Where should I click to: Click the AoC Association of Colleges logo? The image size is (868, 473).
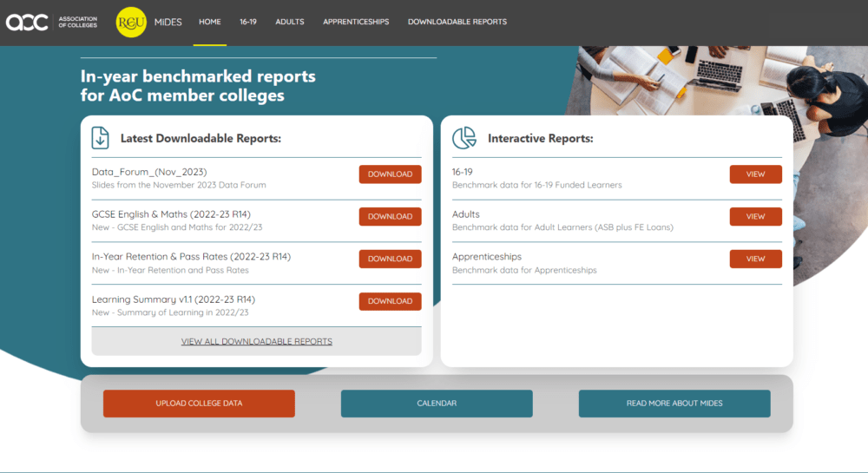tap(50, 22)
